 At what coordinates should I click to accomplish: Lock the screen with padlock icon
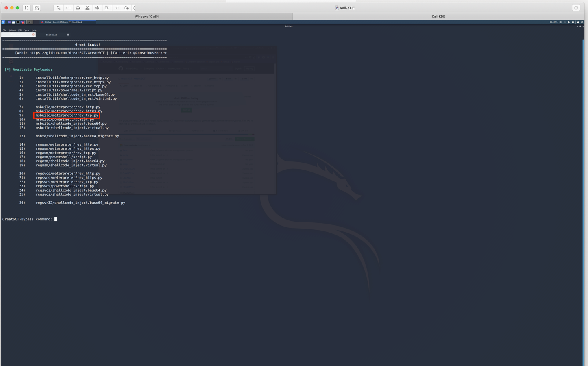point(578,22)
